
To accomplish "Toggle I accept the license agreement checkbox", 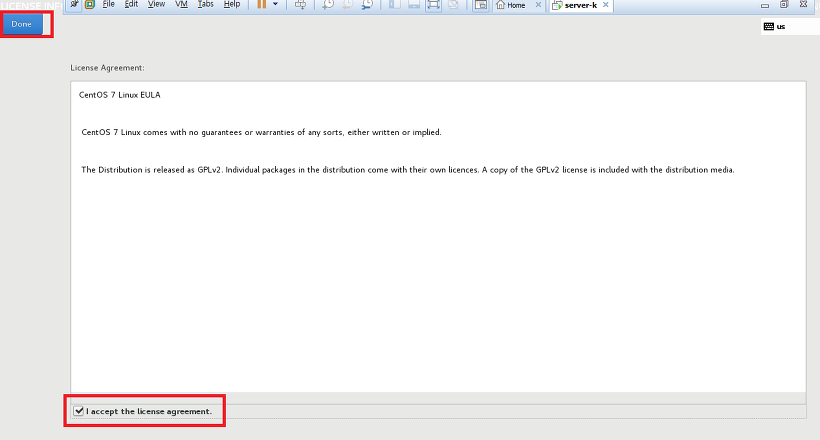I will coord(78,411).
